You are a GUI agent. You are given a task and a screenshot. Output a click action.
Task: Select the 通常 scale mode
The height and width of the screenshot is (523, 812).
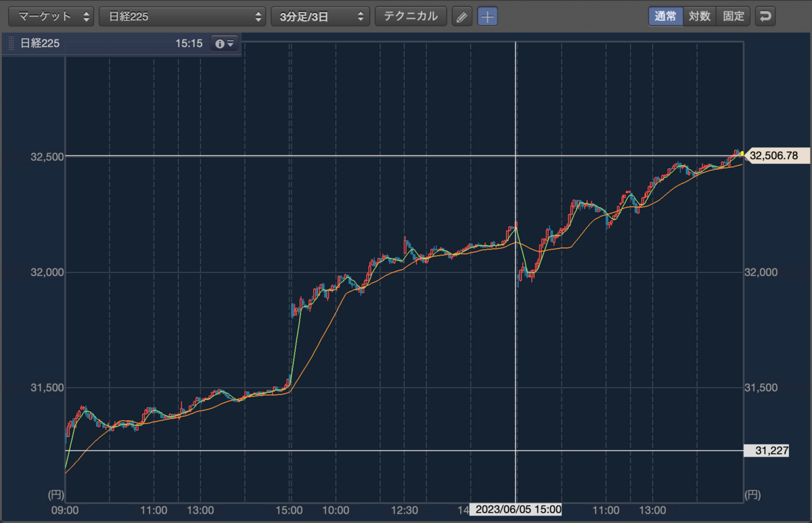[x=665, y=16]
